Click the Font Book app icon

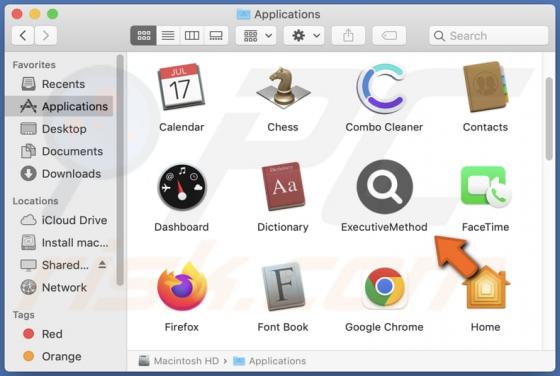pos(283,286)
